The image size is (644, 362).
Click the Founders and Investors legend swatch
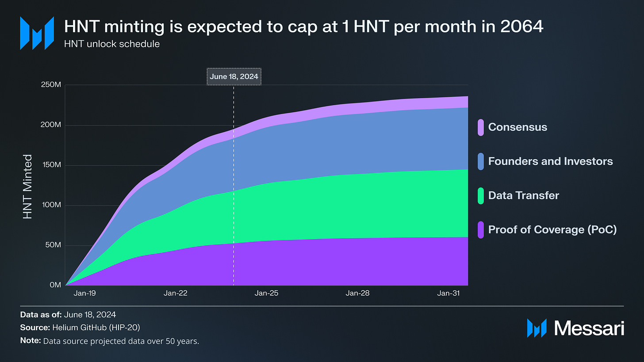[x=481, y=161]
